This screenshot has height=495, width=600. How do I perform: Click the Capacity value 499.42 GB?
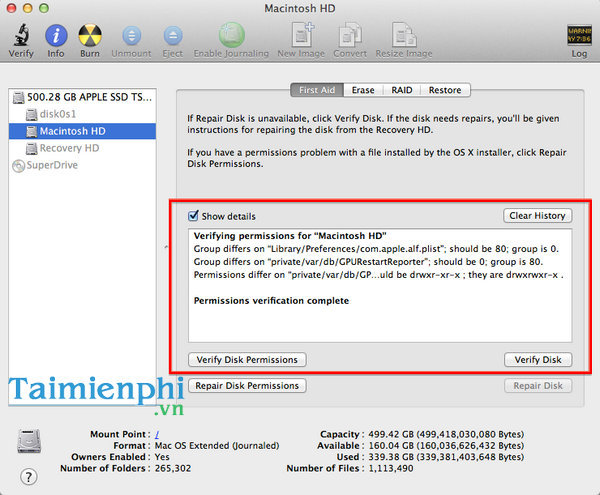pyautogui.click(x=446, y=434)
